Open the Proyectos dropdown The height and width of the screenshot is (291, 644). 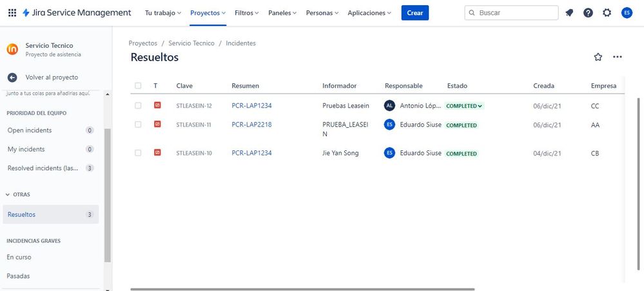tap(208, 13)
